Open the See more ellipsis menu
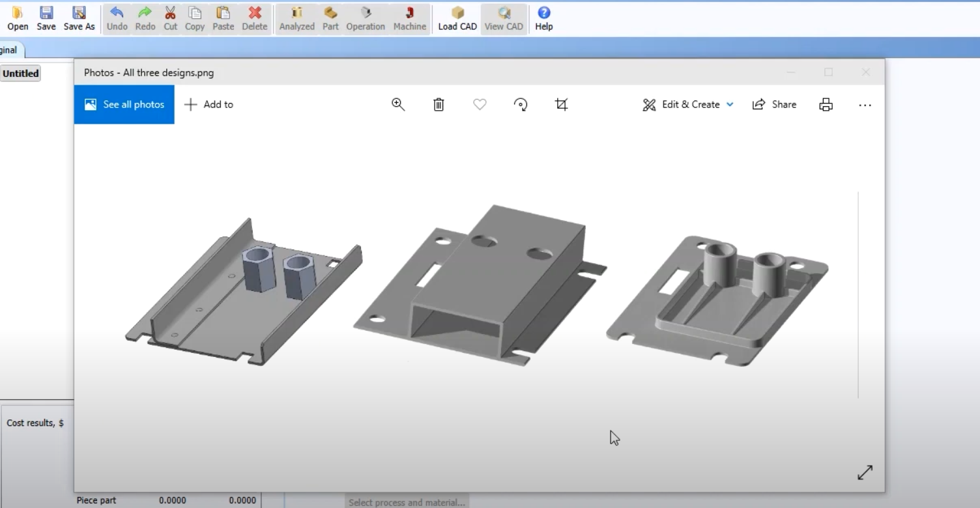 click(x=865, y=105)
